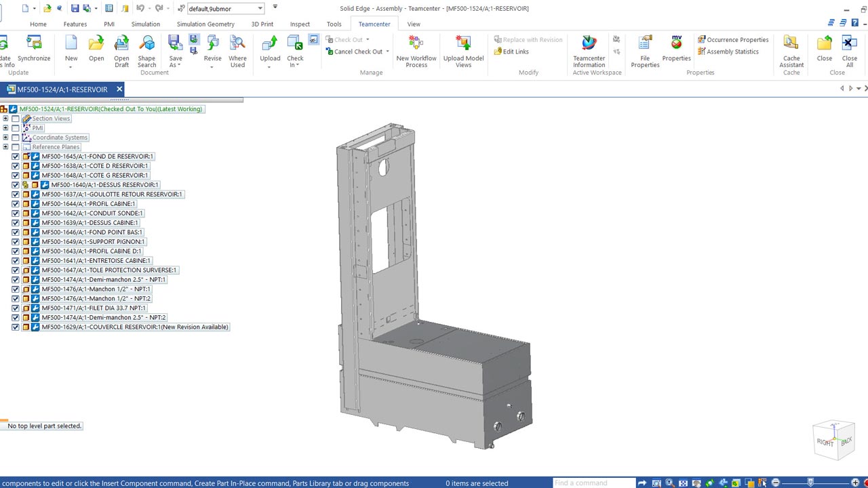Click Cancel Check Out button
Screen dimensions: 868x488
tap(357, 52)
